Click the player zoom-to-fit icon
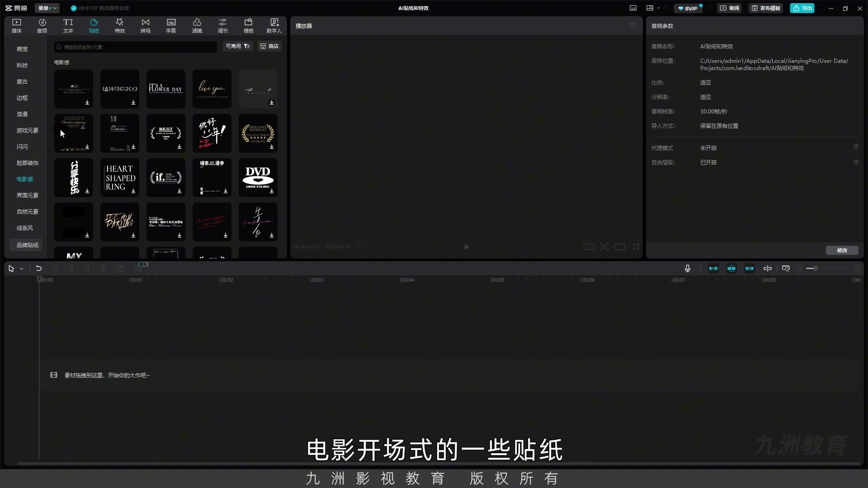This screenshot has width=868, height=488. (x=604, y=247)
